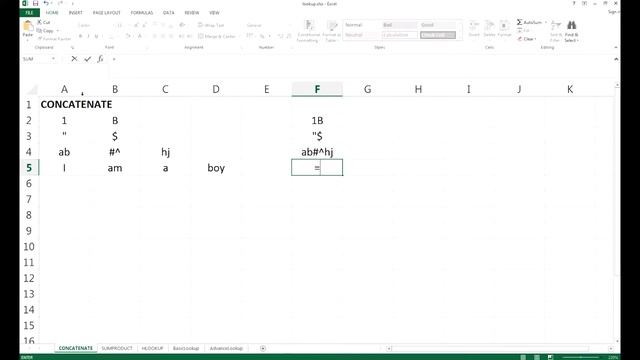Collapse the ribbon with the chevron
The image size is (640, 360).
pos(616,48)
